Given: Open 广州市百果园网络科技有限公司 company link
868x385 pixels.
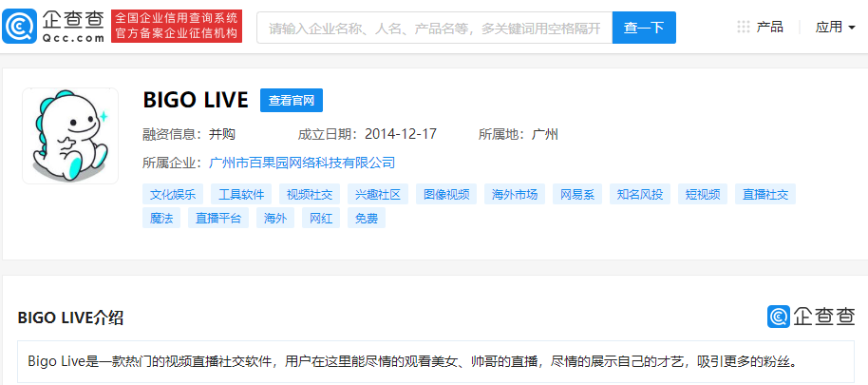Looking at the screenshot, I should coord(302,163).
